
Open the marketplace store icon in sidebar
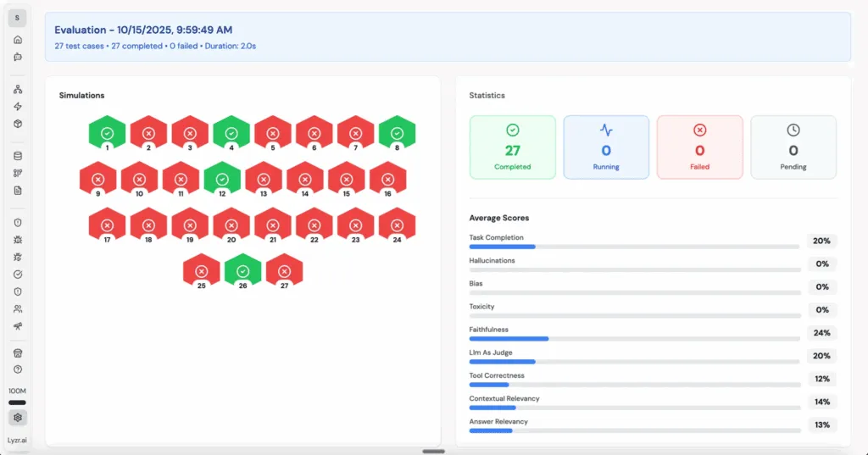18,353
